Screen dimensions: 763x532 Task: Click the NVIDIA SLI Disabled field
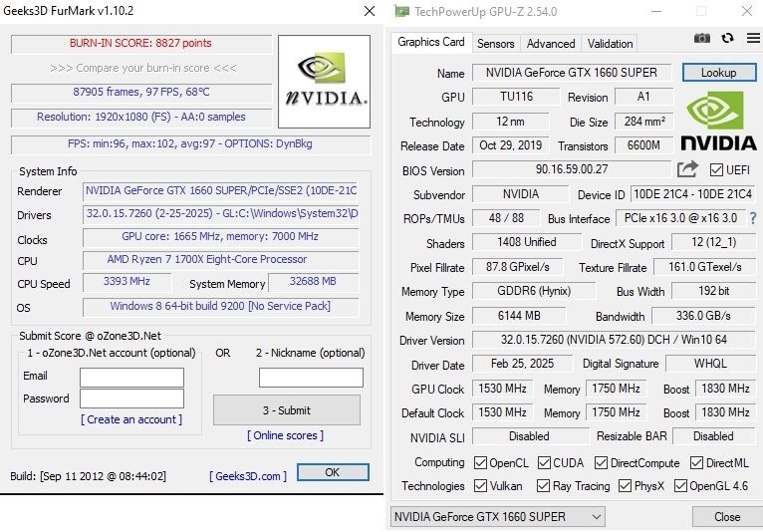click(x=530, y=436)
